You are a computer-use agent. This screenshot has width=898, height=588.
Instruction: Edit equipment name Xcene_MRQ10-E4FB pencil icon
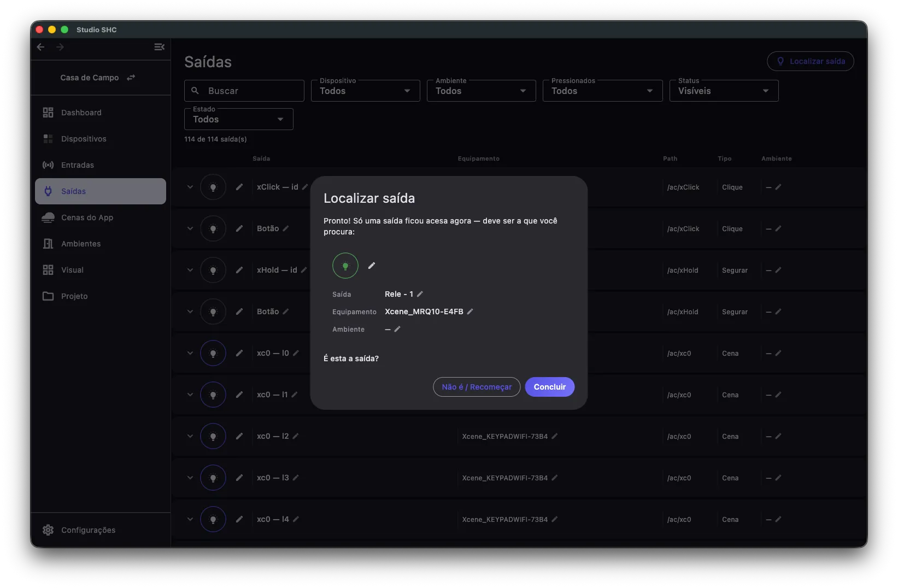point(470,311)
